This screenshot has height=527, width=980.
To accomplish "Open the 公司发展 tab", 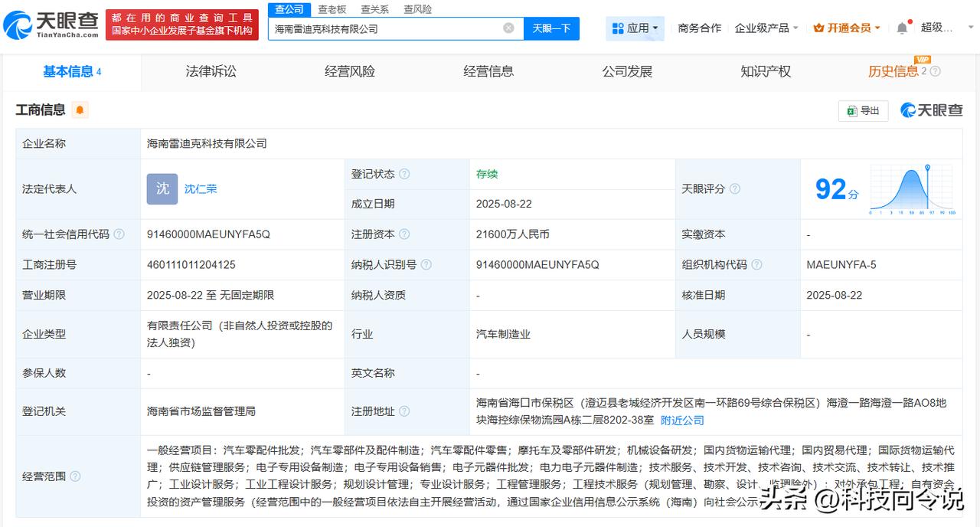I will pos(627,71).
